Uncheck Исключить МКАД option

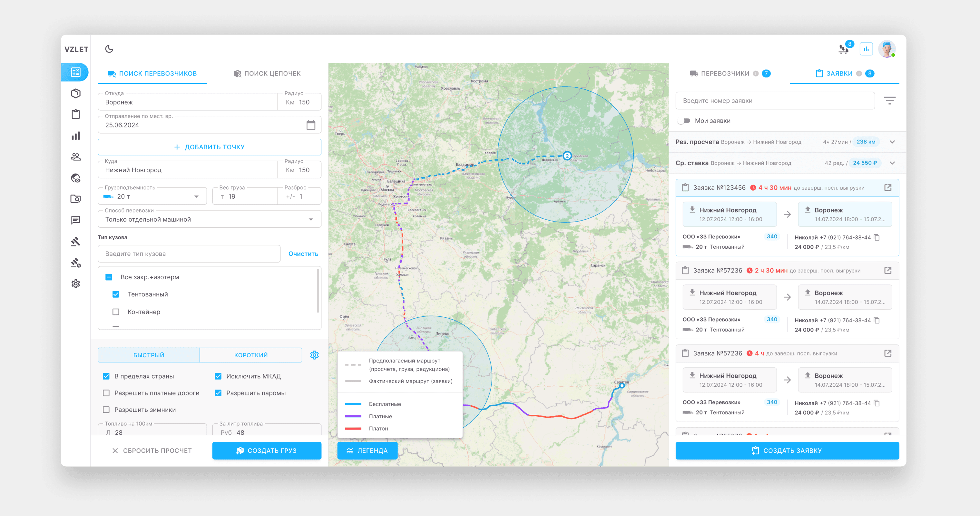pyautogui.click(x=218, y=376)
